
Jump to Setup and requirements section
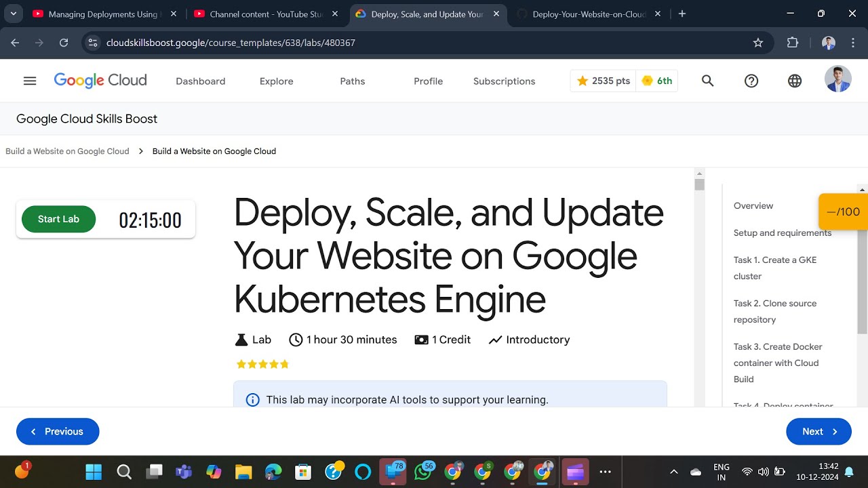783,232
